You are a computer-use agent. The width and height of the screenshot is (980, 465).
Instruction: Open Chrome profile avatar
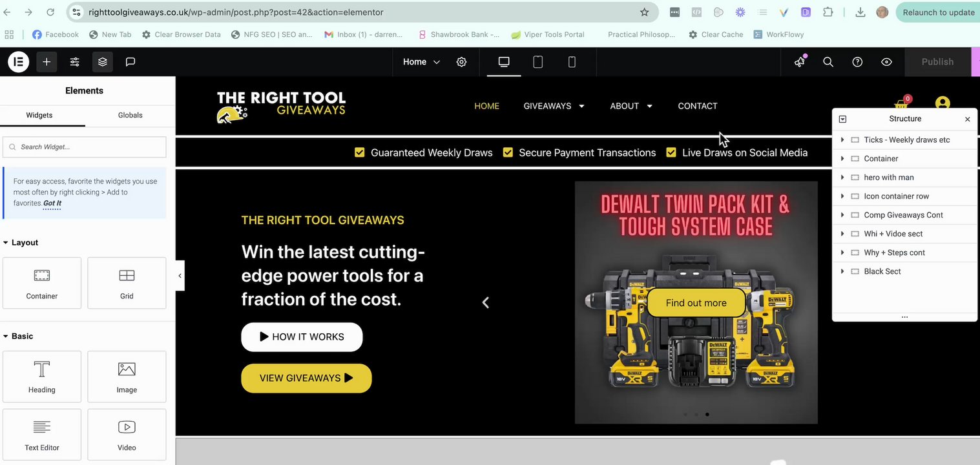tap(882, 12)
